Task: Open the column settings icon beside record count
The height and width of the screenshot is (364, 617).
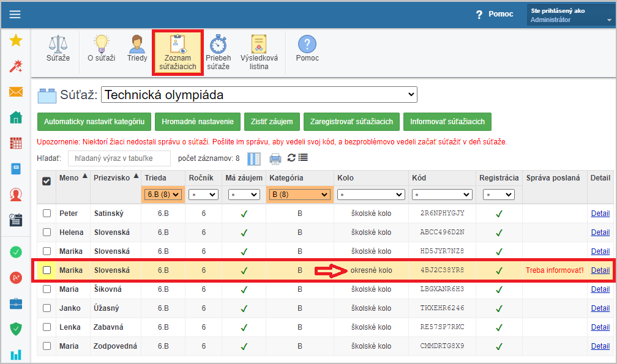Action: (x=254, y=158)
